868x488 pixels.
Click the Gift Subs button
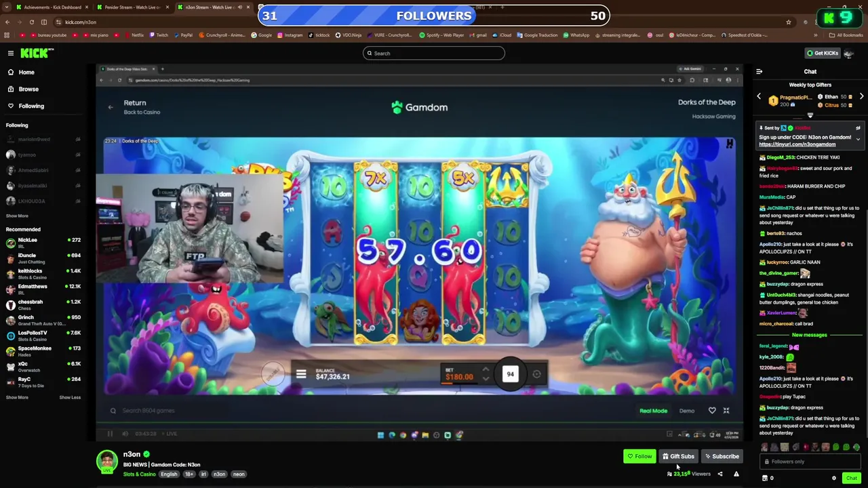pyautogui.click(x=678, y=456)
